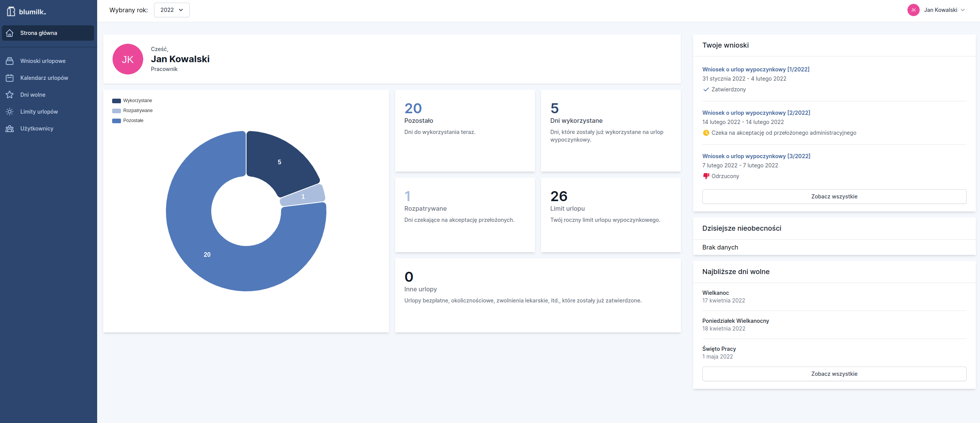This screenshot has width=980, height=423.
Task: Click the dark Wykorzystane donut segment
Action: 279,162
